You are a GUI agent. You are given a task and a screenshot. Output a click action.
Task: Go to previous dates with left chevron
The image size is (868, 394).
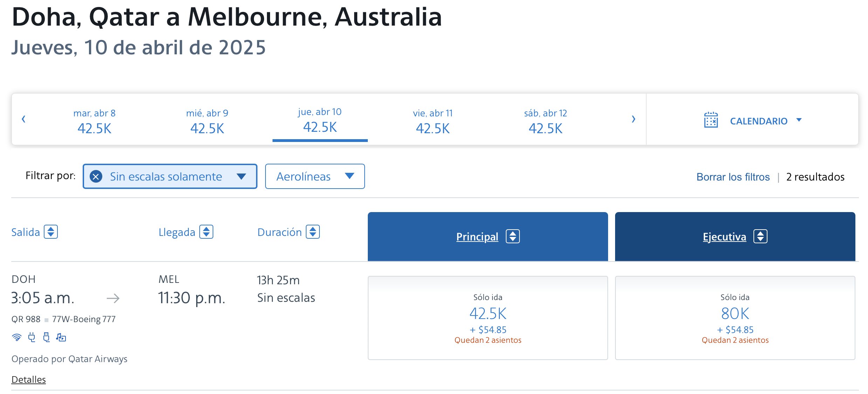coord(23,119)
